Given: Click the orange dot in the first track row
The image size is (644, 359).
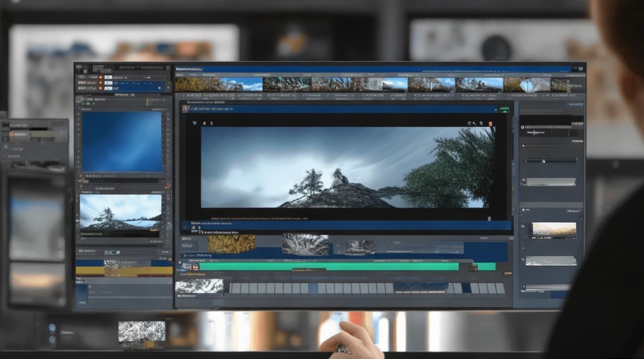Looking at the screenshot, I should (100, 77).
